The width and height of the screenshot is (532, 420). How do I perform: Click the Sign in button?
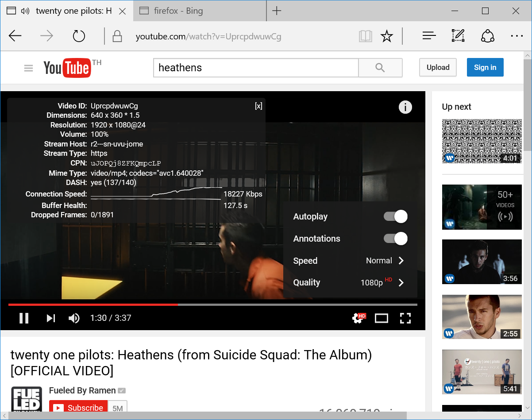tap(485, 68)
